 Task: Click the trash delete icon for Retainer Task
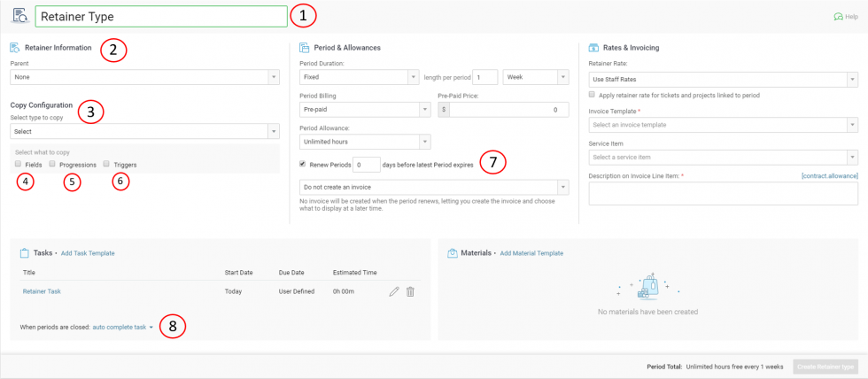click(x=410, y=291)
